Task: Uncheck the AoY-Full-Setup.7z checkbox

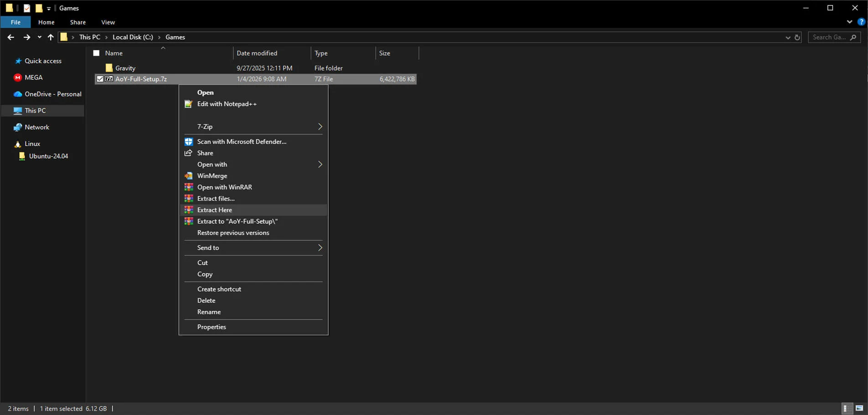Action: tap(100, 79)
